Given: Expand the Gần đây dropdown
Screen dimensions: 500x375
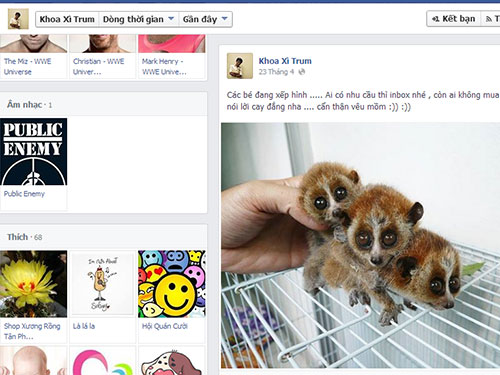Looking at the screenshot, I should 205,19.
